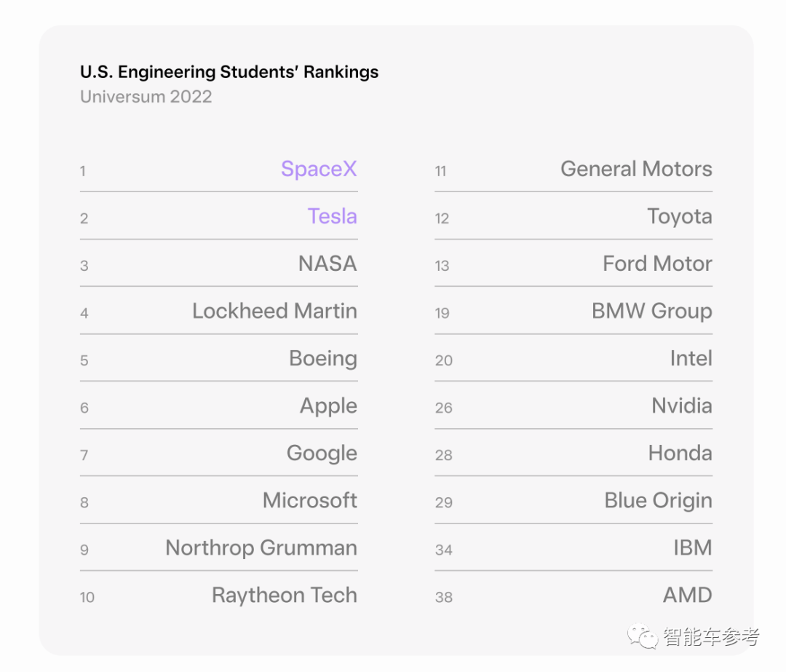Select the Blue Origin entry
Screen dimensions: 786x672
(x=658, y=500)
